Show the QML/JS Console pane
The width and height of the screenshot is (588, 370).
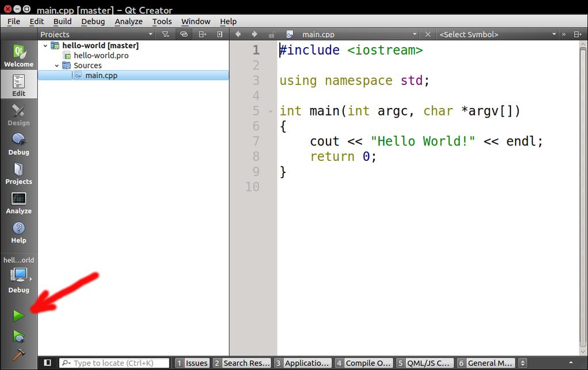coord(425,363)
